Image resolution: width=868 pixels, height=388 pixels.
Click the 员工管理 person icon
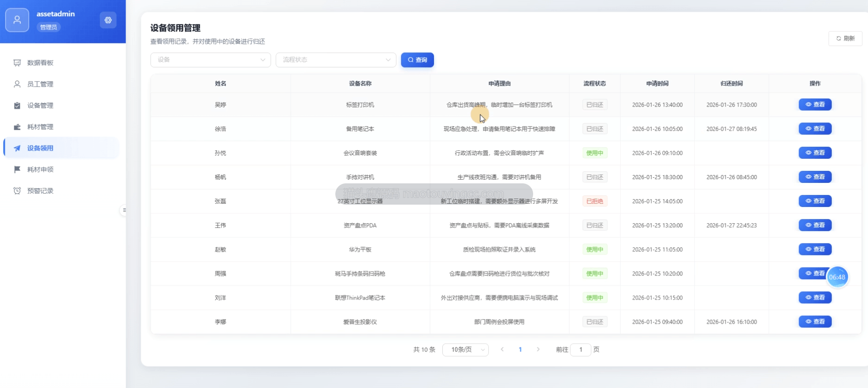[x=17, y=84]
